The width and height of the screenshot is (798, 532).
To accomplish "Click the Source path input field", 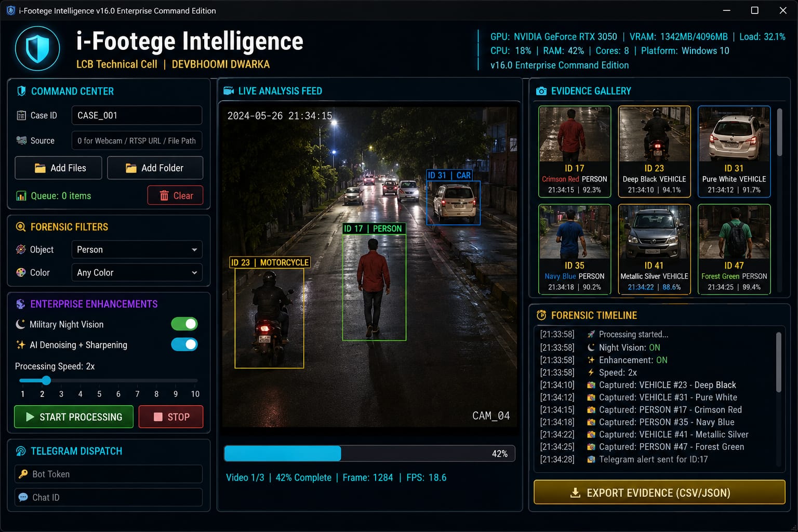I will coord(137,140).
